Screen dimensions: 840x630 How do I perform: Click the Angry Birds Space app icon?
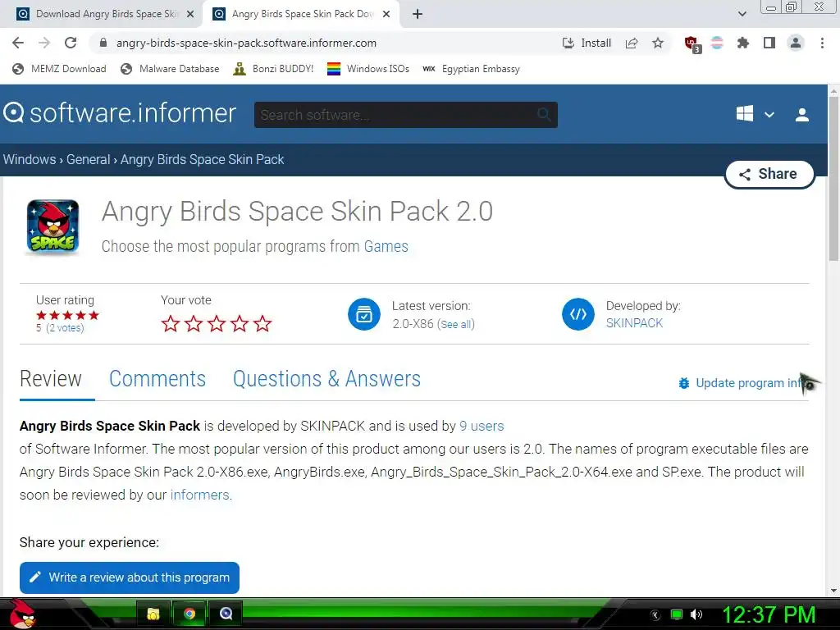pyautogui.click(x=52, y=226)
